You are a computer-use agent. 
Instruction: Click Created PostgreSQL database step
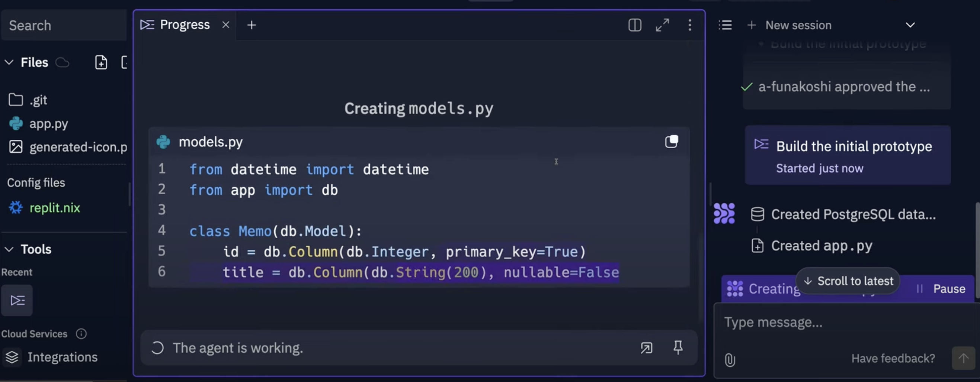(843, 214)
